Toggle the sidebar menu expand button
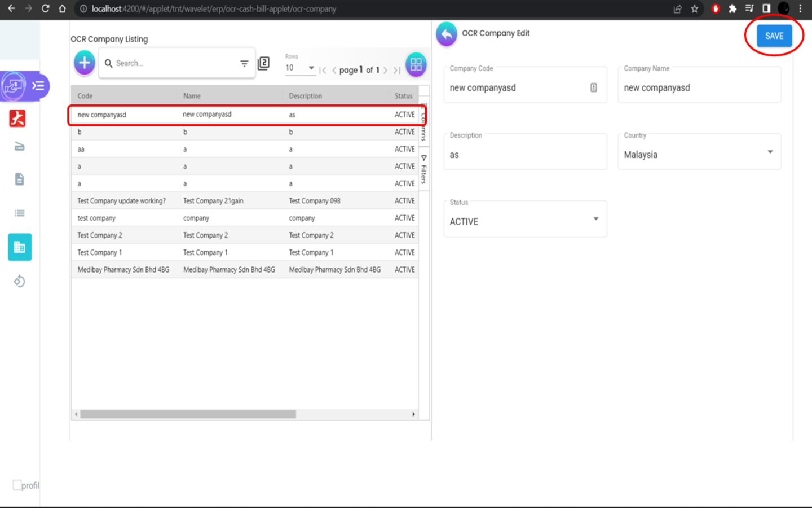The width and height of the screenshot is (812, 508). (x=38, y=86)
